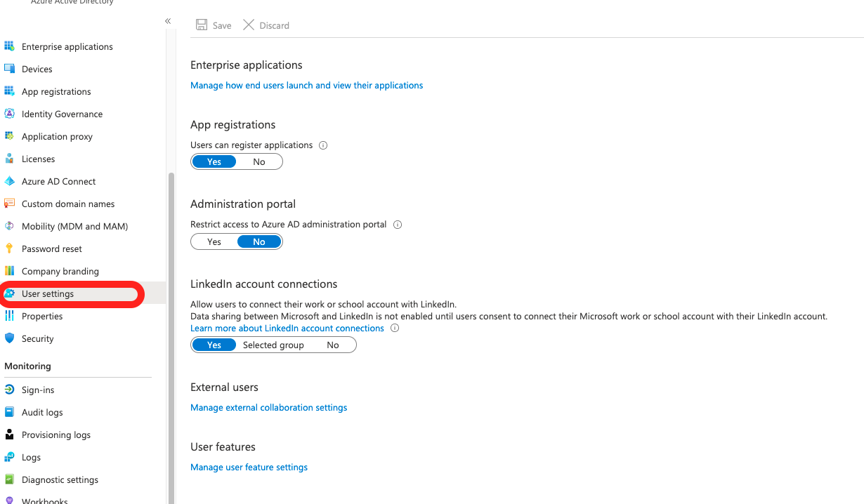Choose Selected group for LinkedIn connections
Image resolution: width=864 pixels, height=504 pixels.
click(x=273, y=345)
